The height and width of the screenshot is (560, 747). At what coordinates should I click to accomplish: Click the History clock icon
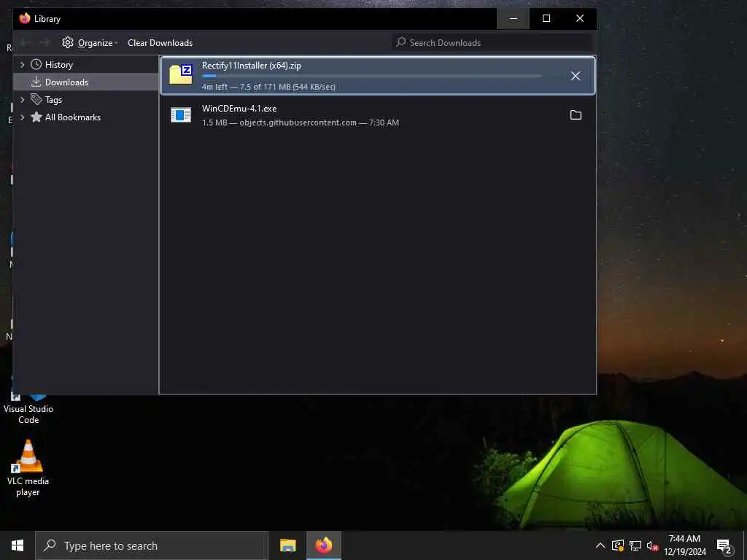36,64
